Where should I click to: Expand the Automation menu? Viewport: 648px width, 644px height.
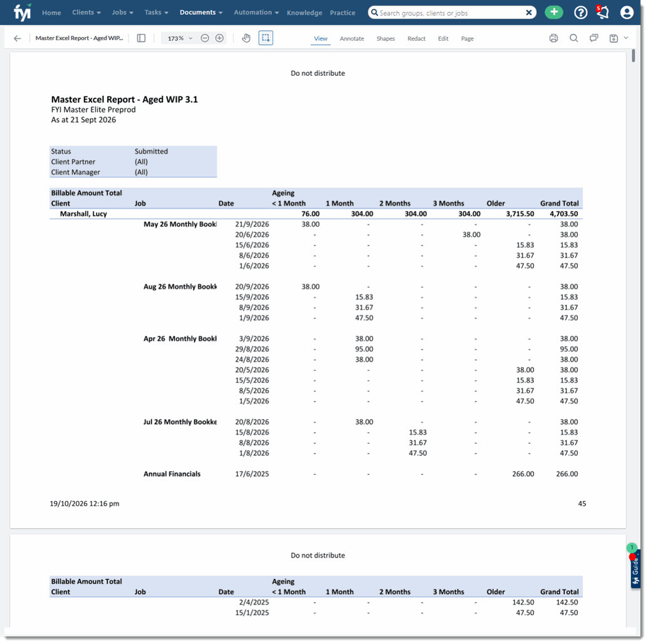coord(256,13)
